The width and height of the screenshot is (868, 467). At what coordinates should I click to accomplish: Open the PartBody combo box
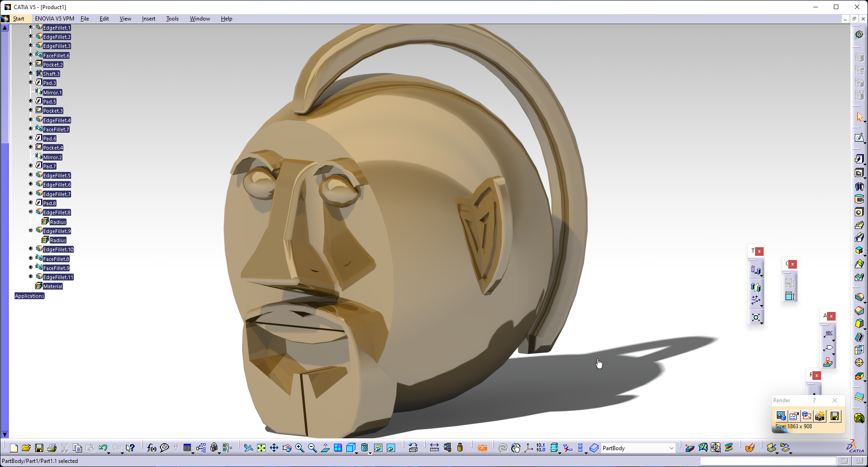pyautogui.click(x=638, y=448)
